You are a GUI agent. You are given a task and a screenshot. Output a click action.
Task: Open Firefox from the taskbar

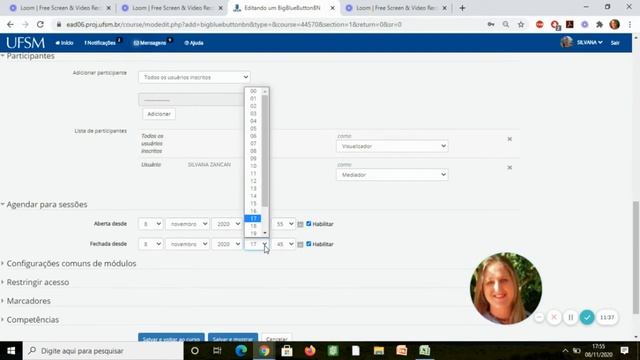pyautogui.click(x=310, y=351)
